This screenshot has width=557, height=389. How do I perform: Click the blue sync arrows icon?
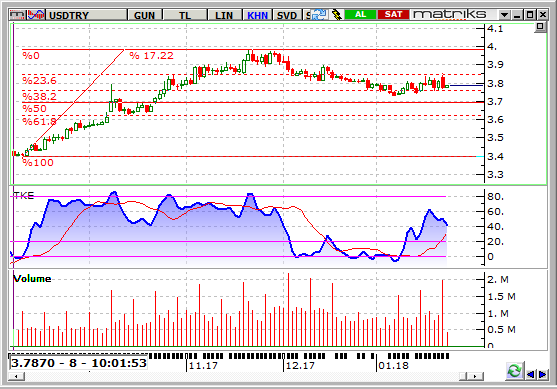point(319,15)
